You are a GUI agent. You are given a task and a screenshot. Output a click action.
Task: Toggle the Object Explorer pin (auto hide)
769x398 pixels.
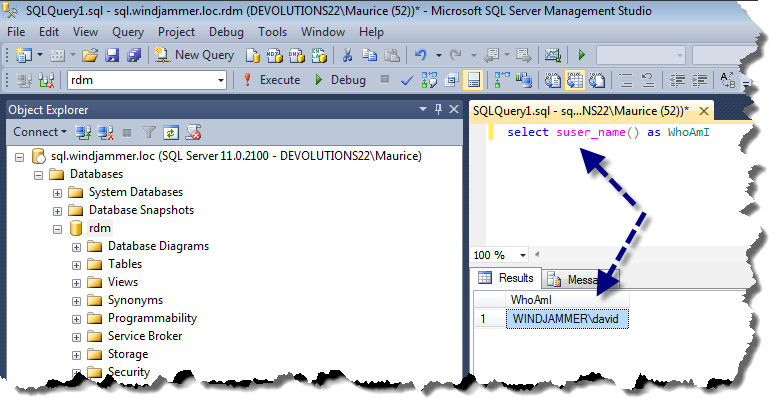coord(438,109)
